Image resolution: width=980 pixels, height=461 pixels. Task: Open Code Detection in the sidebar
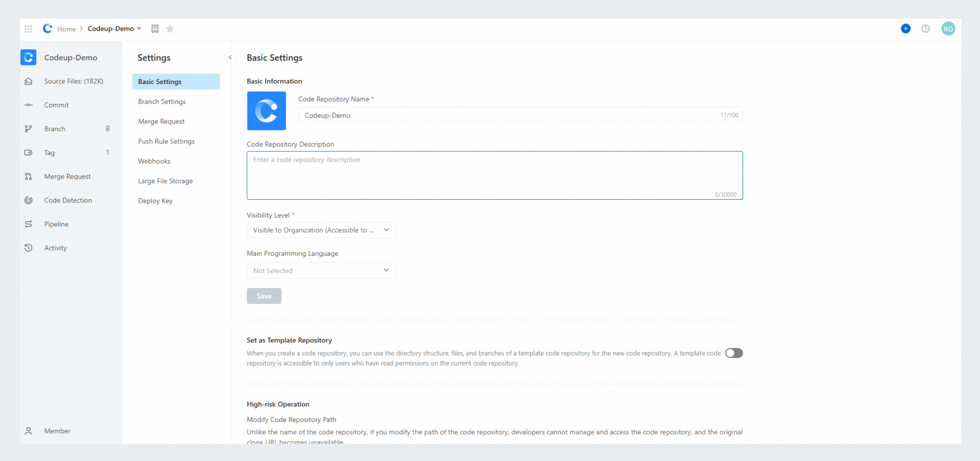click(x=68, y=201)
